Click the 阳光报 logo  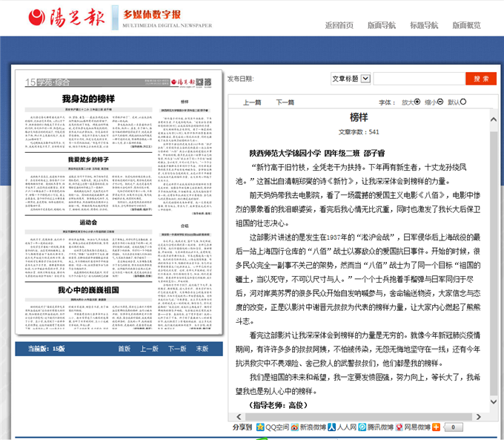(x=67, y=17)
